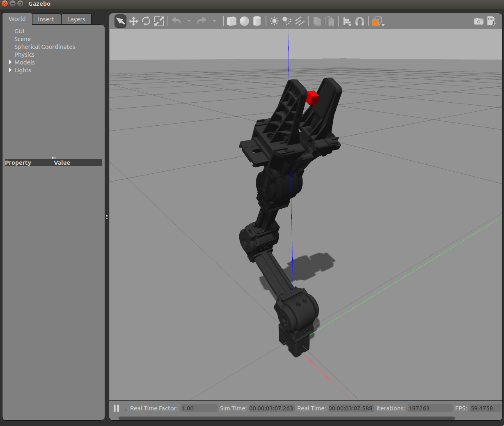Click the log data recorder icon

tap(491, 21)
